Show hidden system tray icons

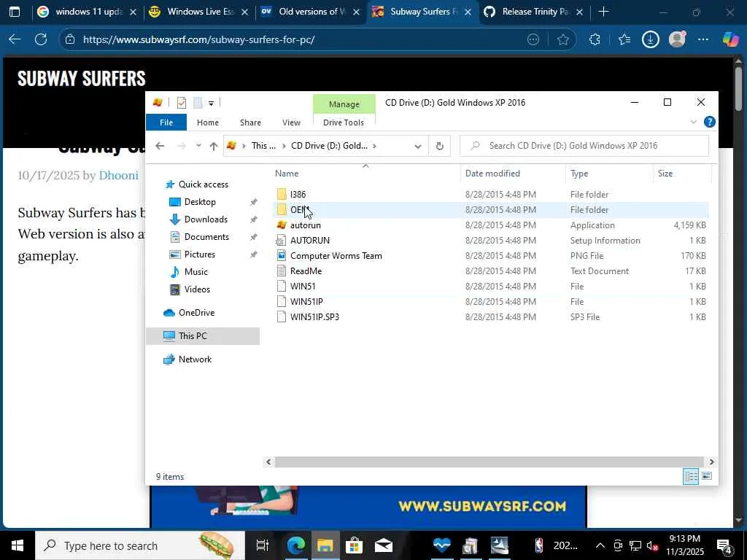[x=600, y=545]
